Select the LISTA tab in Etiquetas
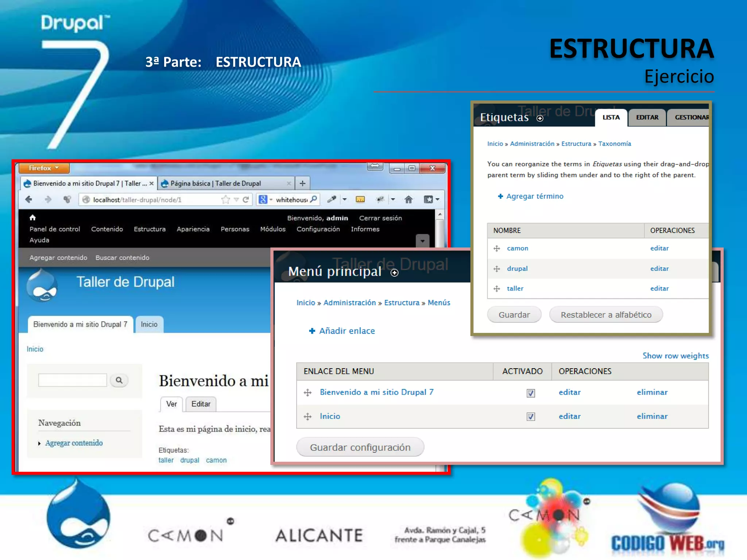747x560 pixels. tap(611, 117)
